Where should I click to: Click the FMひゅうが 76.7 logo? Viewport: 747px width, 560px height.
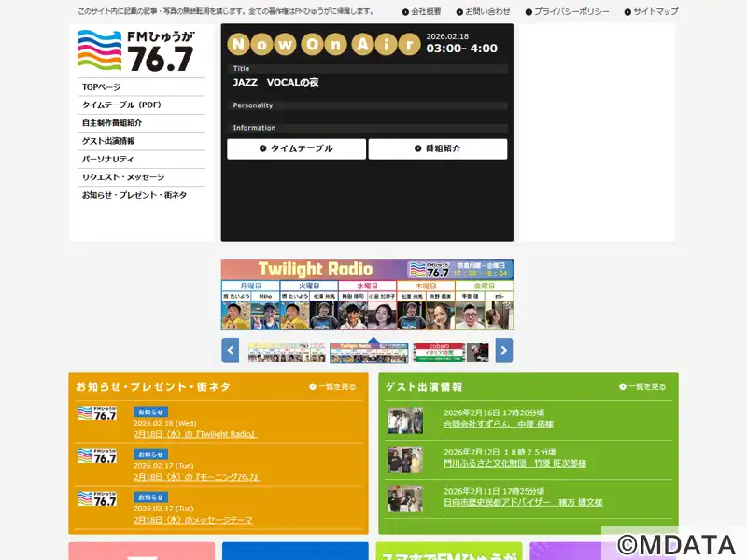pyautogui.click(x=136, y=51)
